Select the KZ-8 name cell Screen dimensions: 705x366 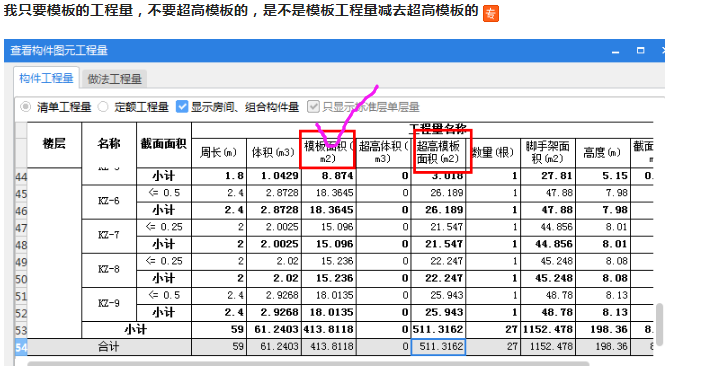coord(109,270)
